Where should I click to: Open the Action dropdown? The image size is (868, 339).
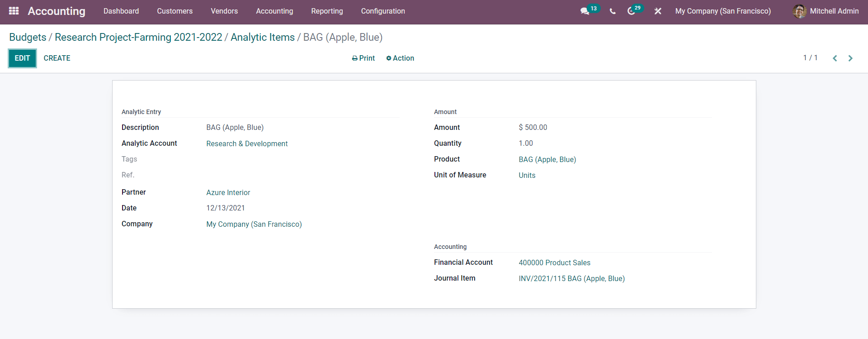(400, 58)
